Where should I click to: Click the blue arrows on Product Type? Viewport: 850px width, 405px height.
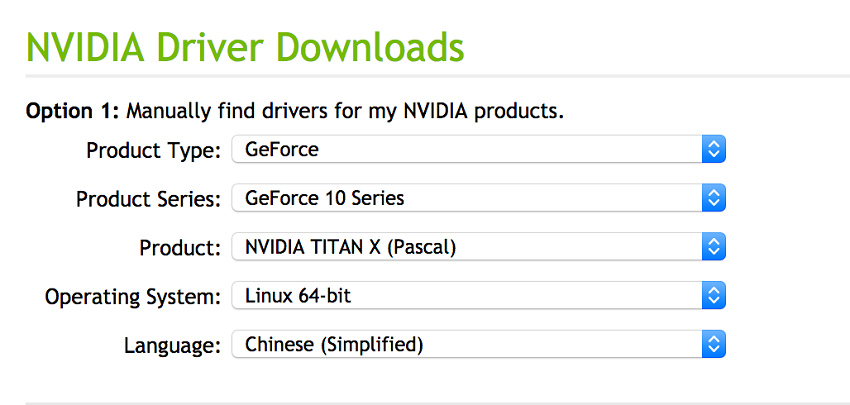pyautogui.click(x=713, y=149)
